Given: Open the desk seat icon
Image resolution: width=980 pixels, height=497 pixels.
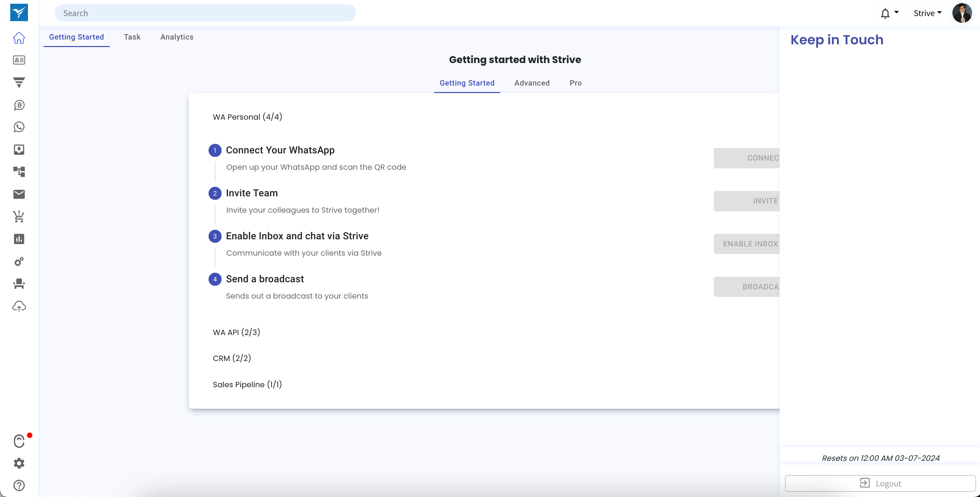Looking at the screenshot, I should point(19,284).
